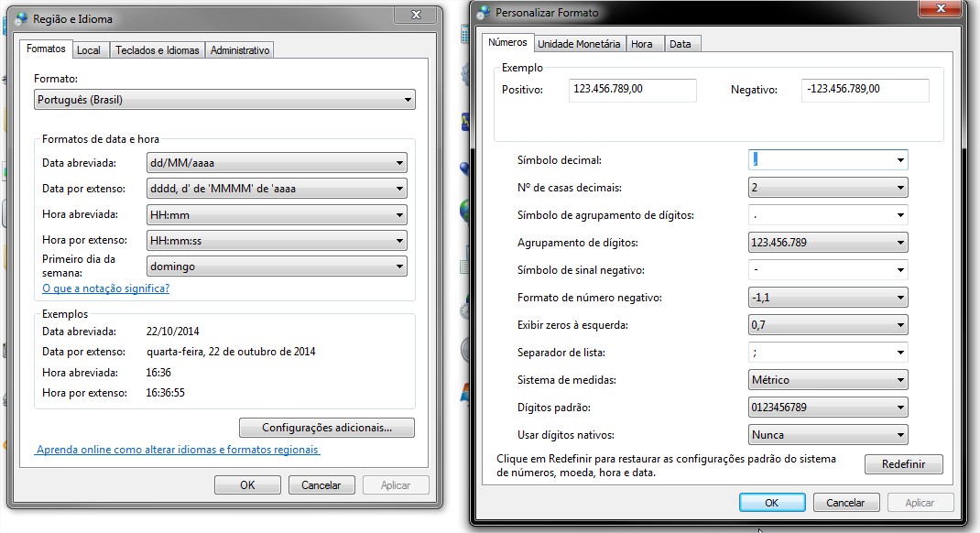
Task: Select the Hora tab
Action: click(642, 44)
